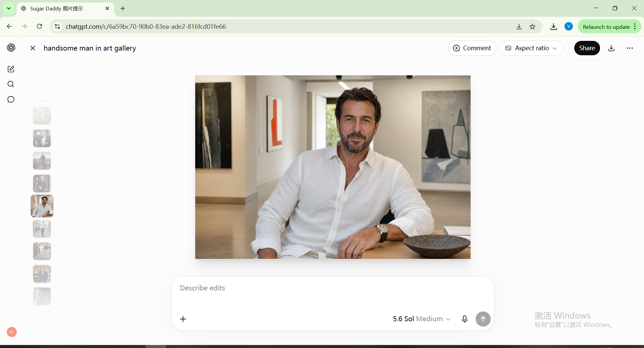
Task: Open the search chats magnifier icon
Action: pos(11,84)
